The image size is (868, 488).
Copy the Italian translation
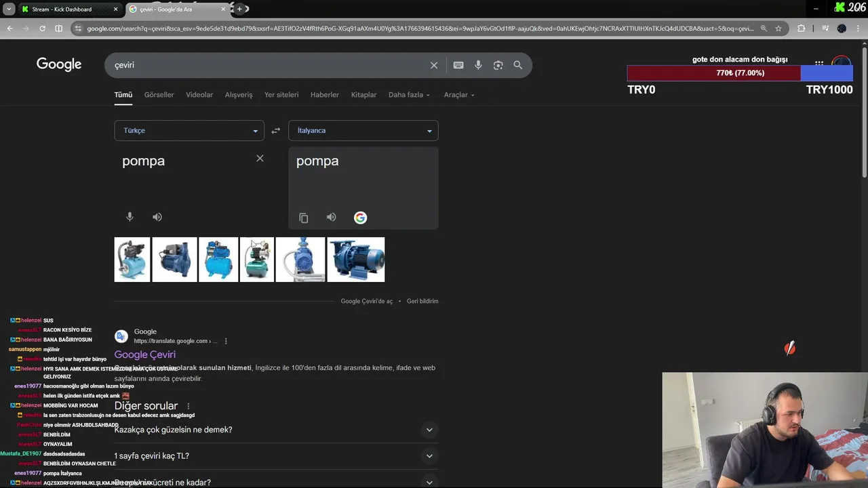pyautogui.click(x=304, y=218)
